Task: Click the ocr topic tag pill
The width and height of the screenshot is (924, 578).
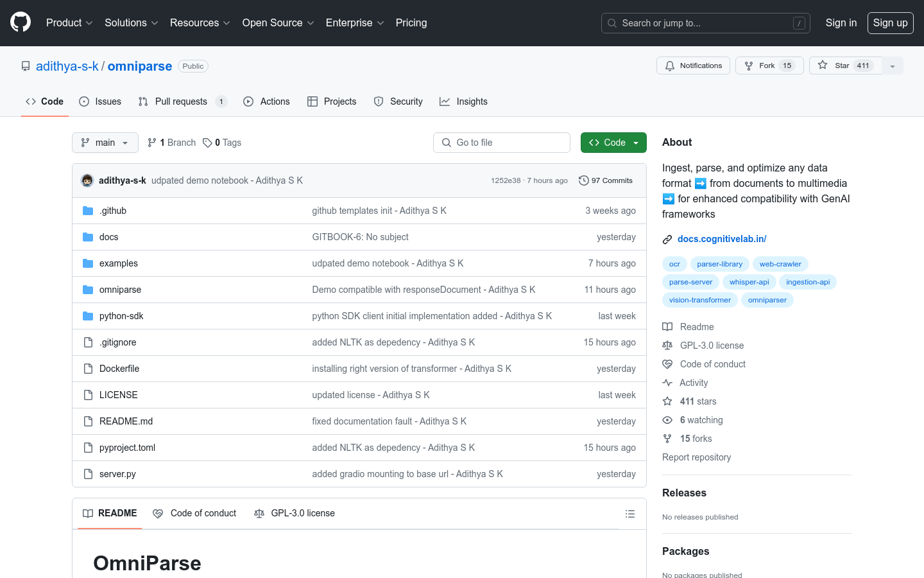Action: click(674, 263)
